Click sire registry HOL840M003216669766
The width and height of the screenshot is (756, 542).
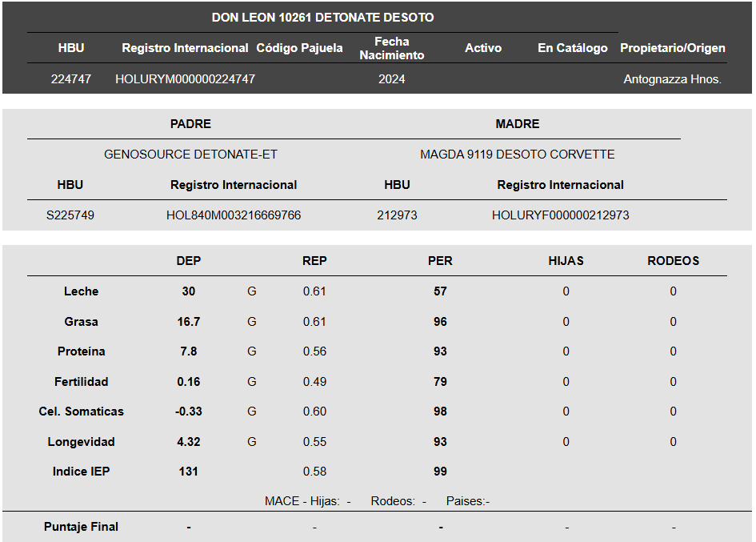click(x=234, y=215)
